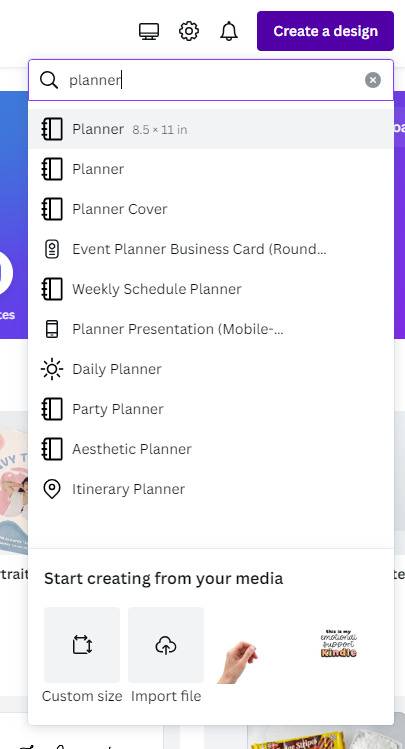Choose the Party Planner suggestion

(211, 409)
